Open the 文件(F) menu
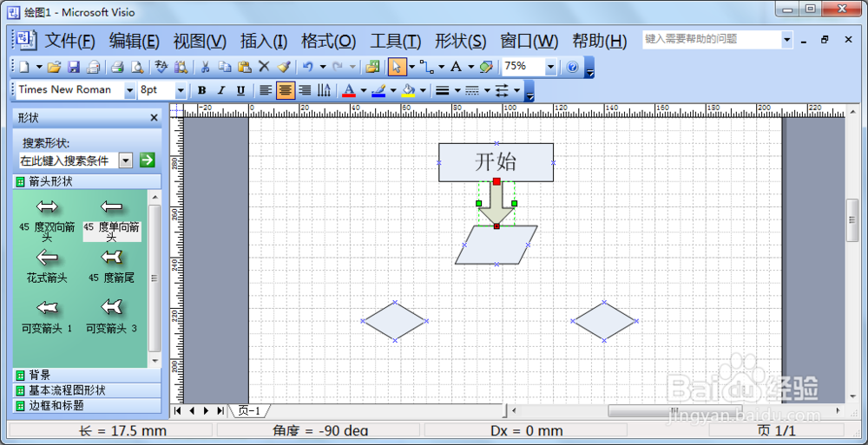Screen dimensions: 868x445 [69, 41]
